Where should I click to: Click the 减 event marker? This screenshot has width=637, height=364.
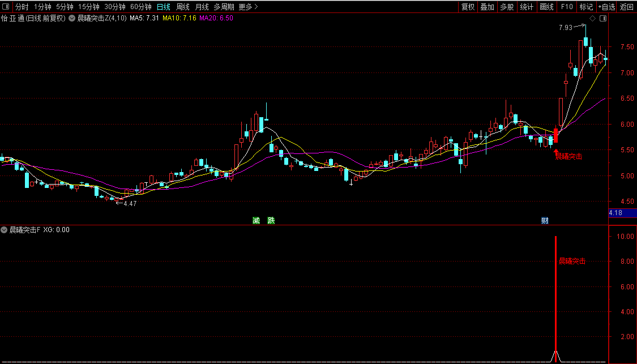pyautogui.click(x=256, y=220)
